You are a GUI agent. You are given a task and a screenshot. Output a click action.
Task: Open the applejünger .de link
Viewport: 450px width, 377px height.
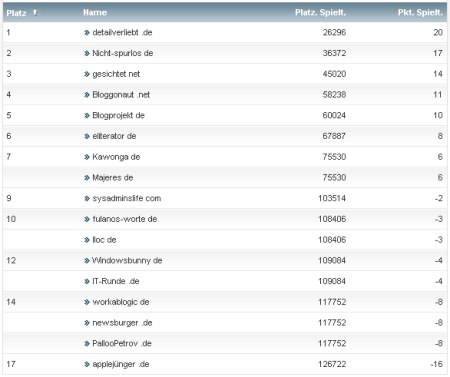tap(121, 364)
